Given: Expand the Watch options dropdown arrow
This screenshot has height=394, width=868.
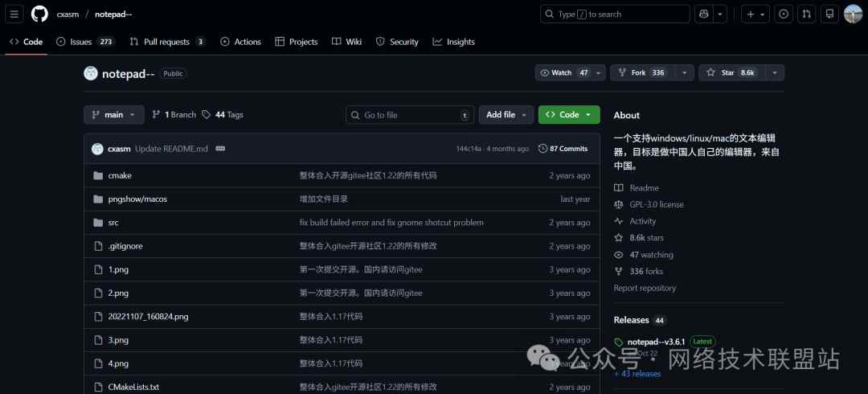Looking at the screenshot, I should pyautogui.click(x=599, y=72).
